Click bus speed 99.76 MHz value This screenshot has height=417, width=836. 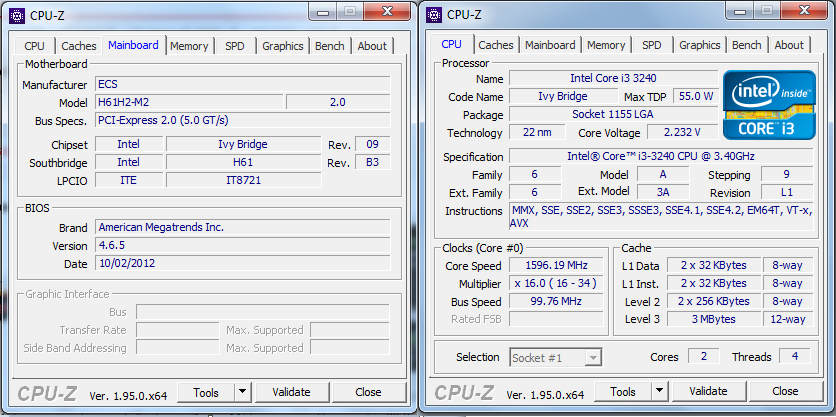click(556, 301)
